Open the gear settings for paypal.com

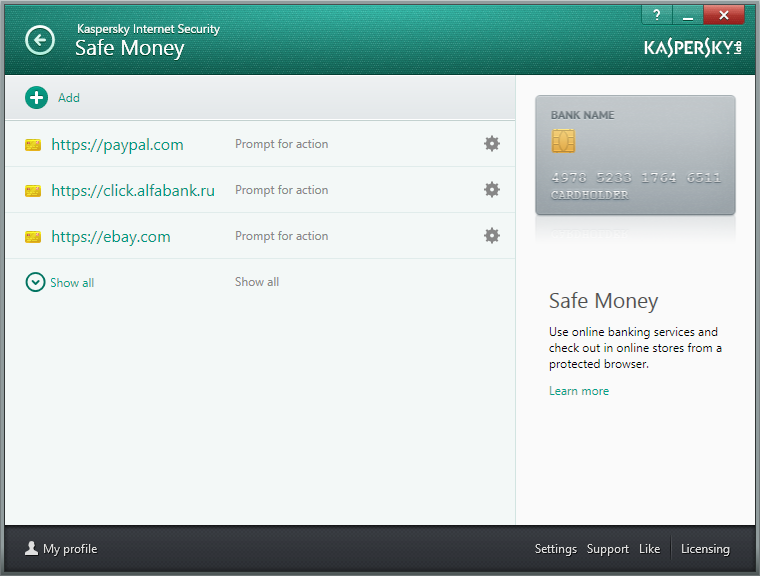coord(491,144)
